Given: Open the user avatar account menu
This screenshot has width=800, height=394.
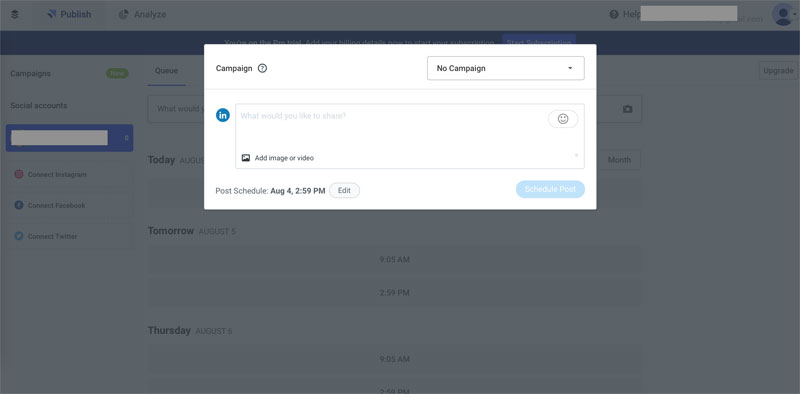Looking at the screenshot, I should click(784, 14).
